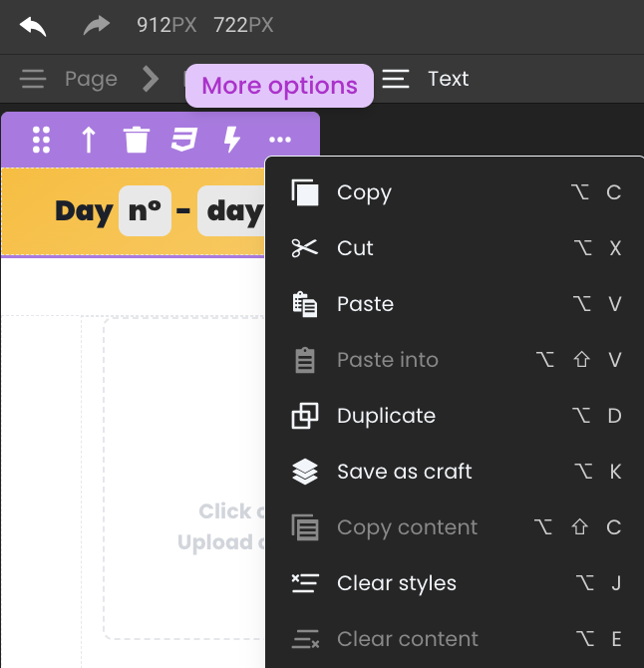This screenshot has height=668, width=644.
Task: Select parent element with up arrow icon
Action: click(89, 140)
